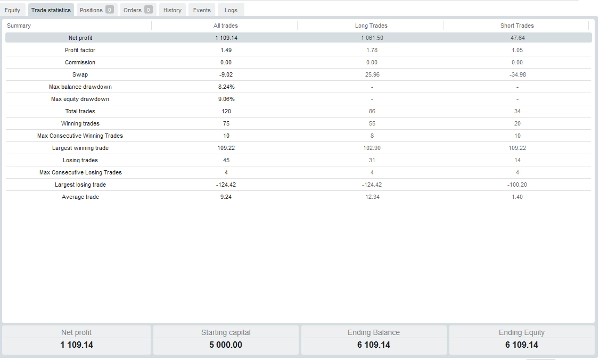The image size is (600, 360).
Task: Select the Winning trades row label
Action: pyautogui.click(x=80, y=124)
